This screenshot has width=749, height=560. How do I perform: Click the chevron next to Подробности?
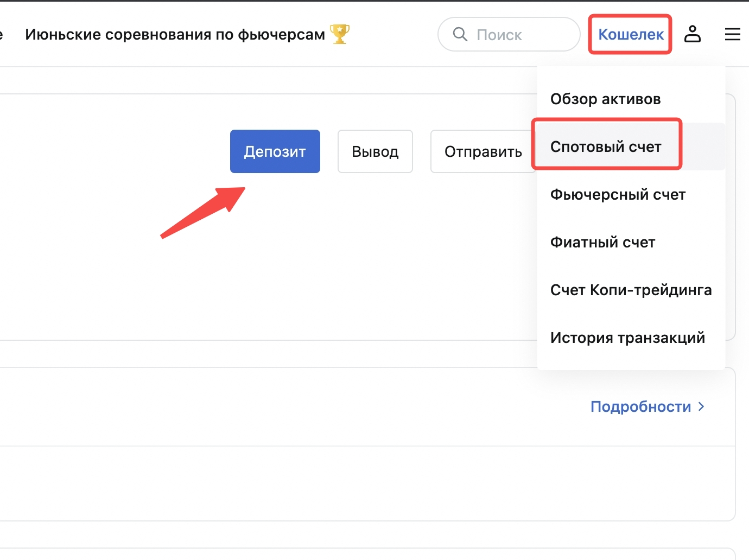point(701,406)
